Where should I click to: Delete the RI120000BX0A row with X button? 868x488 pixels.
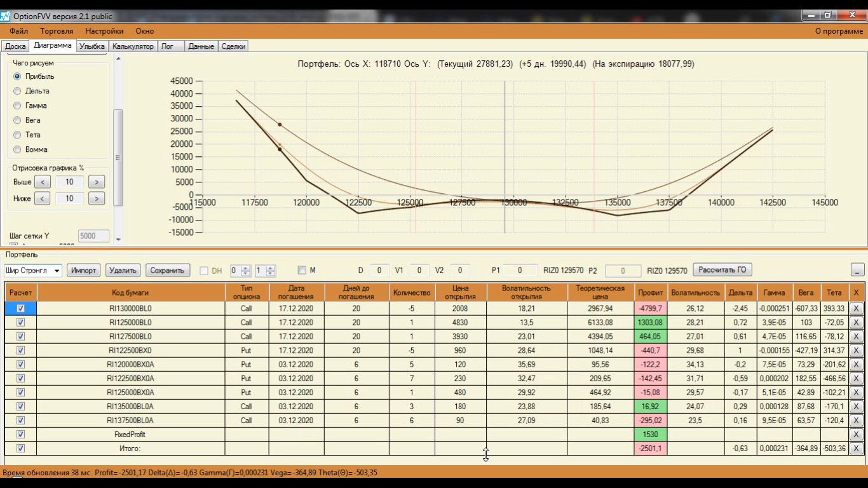tap(856, 364)
